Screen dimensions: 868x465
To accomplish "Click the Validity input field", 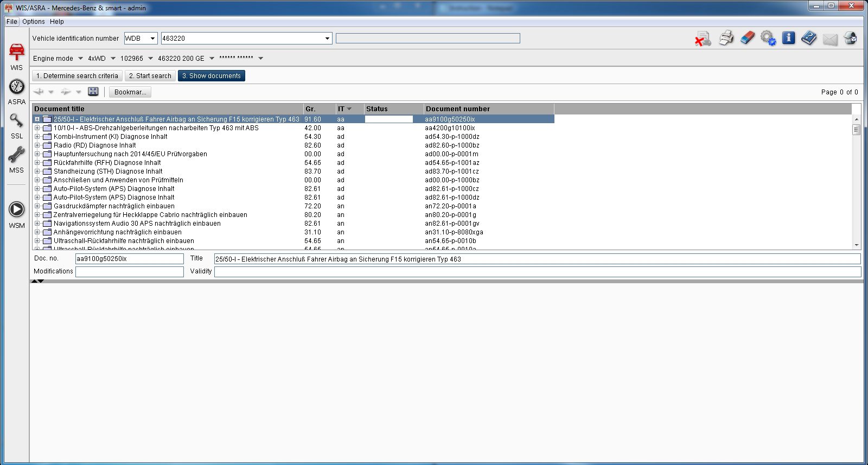I will tap(538, 272).
